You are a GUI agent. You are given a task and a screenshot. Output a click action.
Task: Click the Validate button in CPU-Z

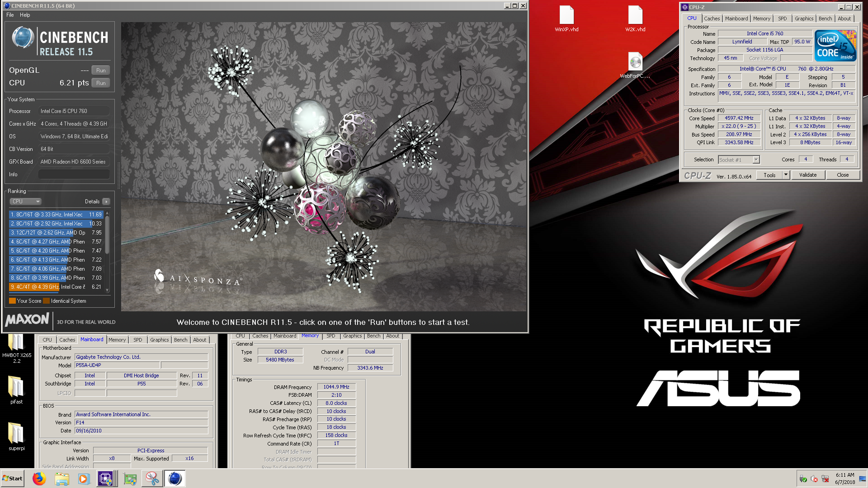click(807, 175)
